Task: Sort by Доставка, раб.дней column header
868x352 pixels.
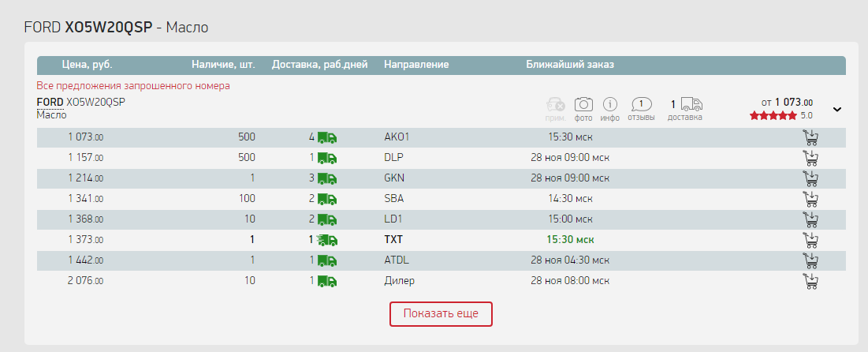Action: point(320,65)
